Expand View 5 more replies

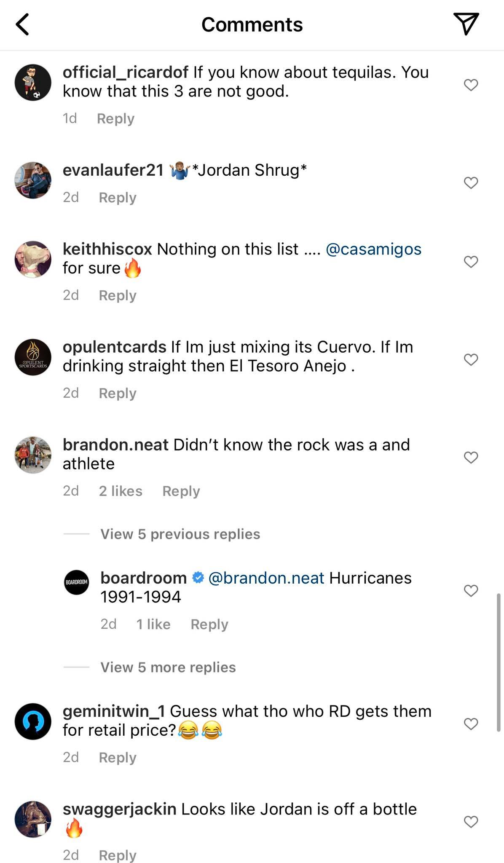[x=168, y=667]
